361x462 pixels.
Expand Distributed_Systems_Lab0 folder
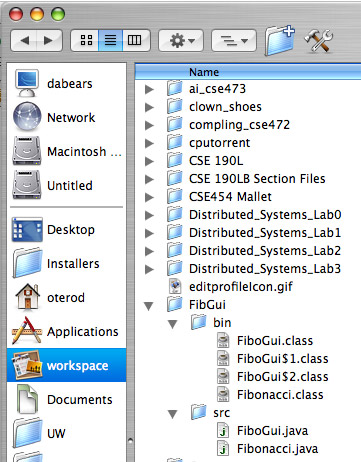click(149, 215)
